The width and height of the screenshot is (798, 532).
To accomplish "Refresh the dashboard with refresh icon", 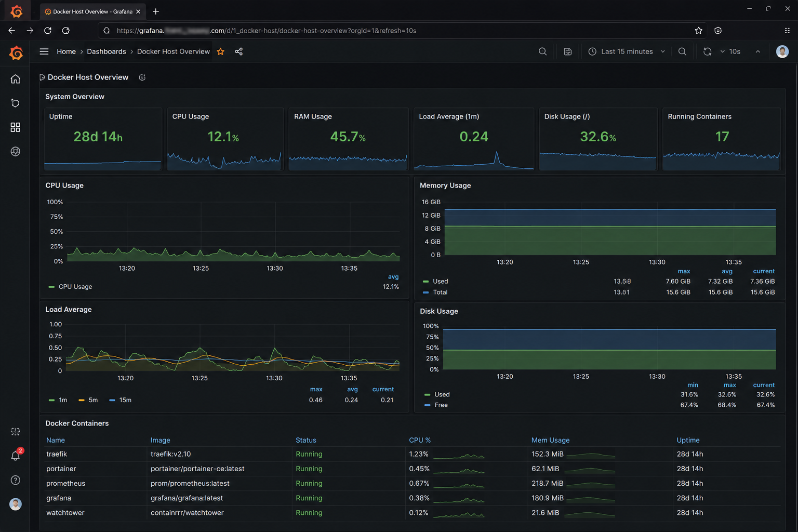I will [x=707, y=51].
